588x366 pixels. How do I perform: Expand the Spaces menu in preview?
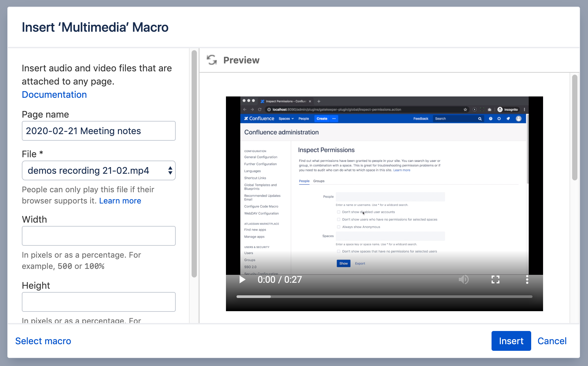point(286,119)
